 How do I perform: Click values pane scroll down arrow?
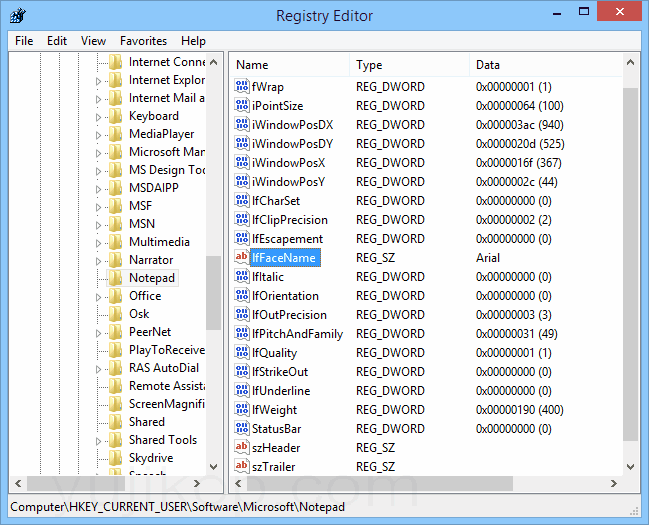[x=630, y=467]
